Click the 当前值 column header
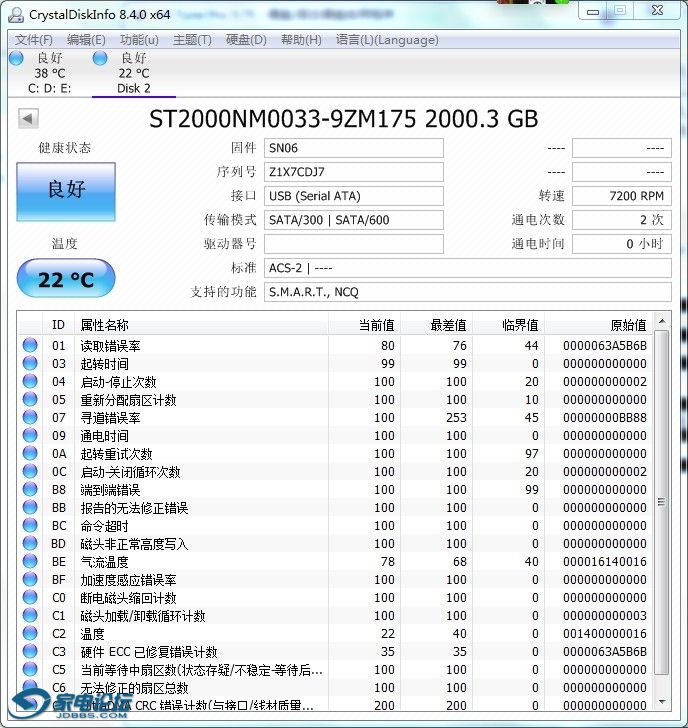 pos(364,325)
